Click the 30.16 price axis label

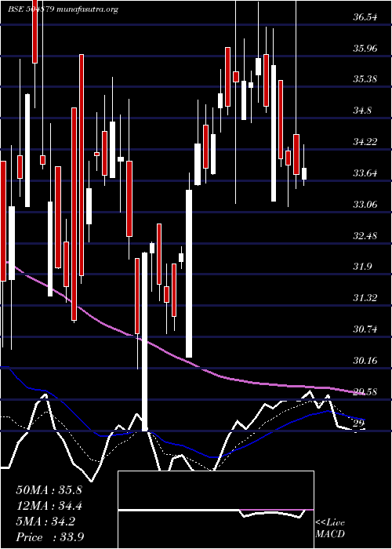(x=365, y=360)
